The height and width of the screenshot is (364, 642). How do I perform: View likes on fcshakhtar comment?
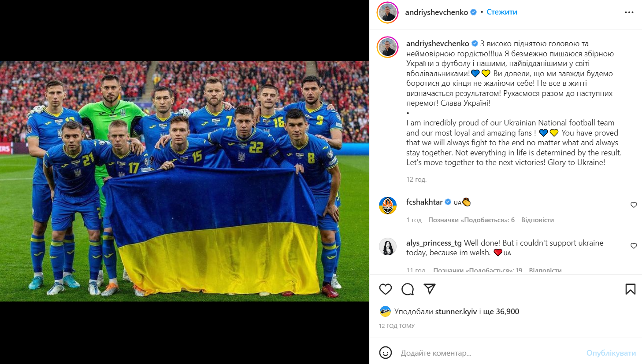click(x=471, y=220)
